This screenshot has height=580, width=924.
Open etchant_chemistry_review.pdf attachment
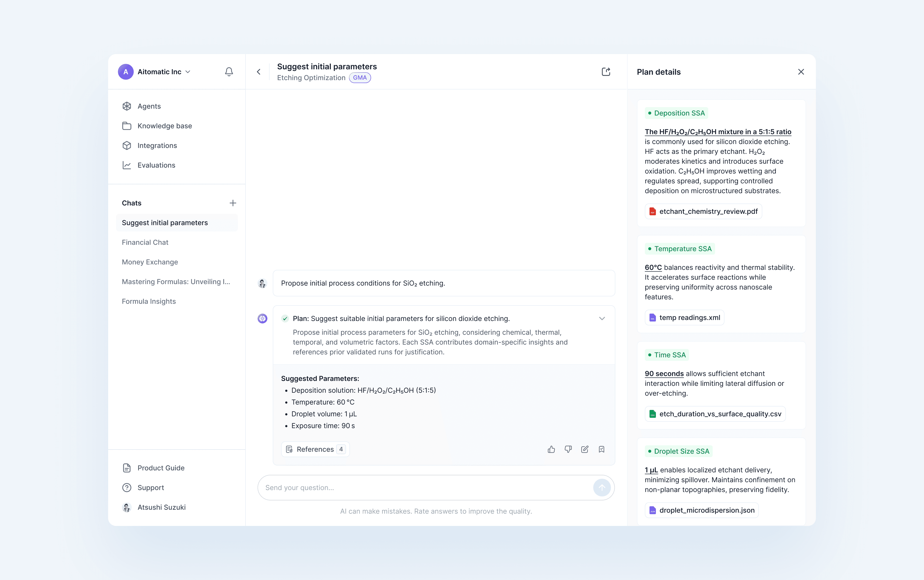[704, 211]
